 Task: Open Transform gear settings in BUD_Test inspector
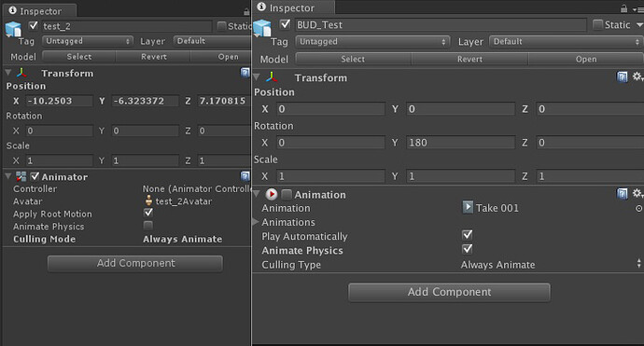[x=637, y=76]
